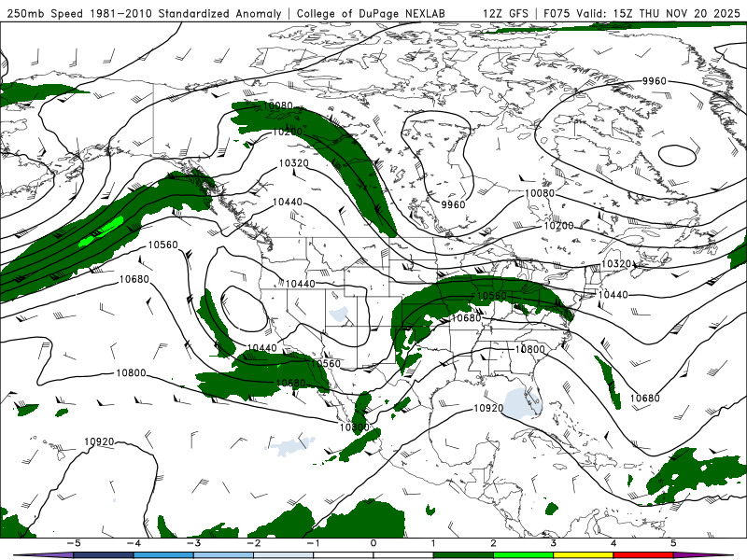Click the "9960" contour label over central Canada
The width and height of the screenshot is (747, 560).
(x=453, y=204)
